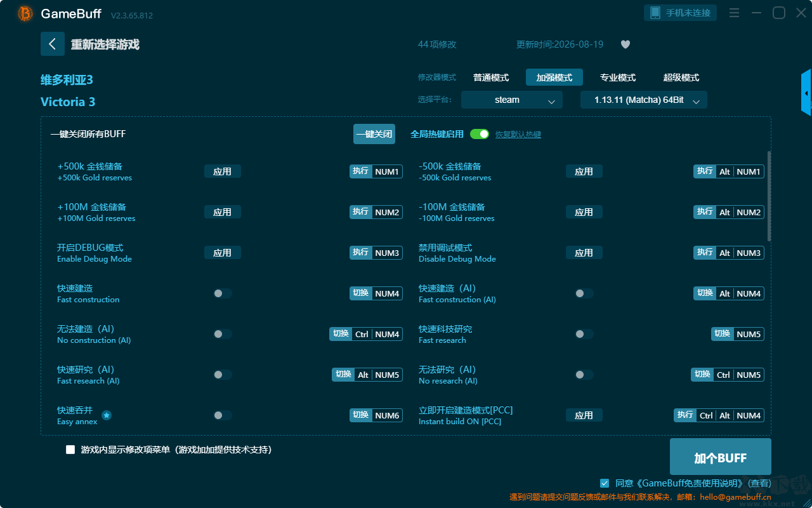Toggle No research (AI) switch
Screen dimensions: 812x508
584,375
